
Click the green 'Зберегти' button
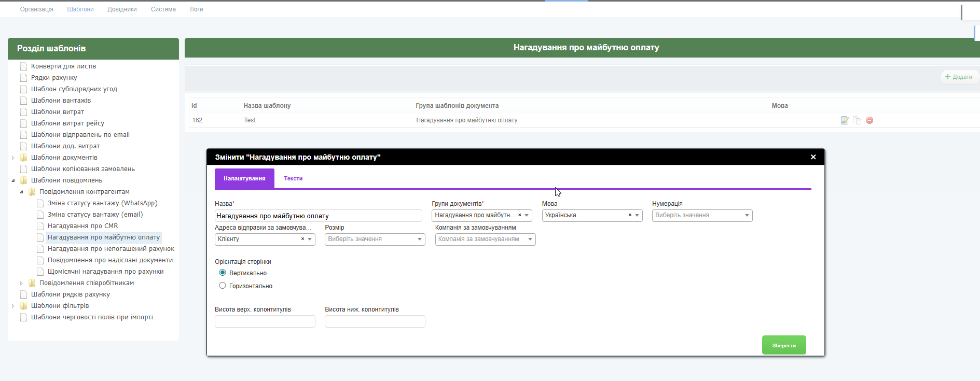click(x=783, y=345)
